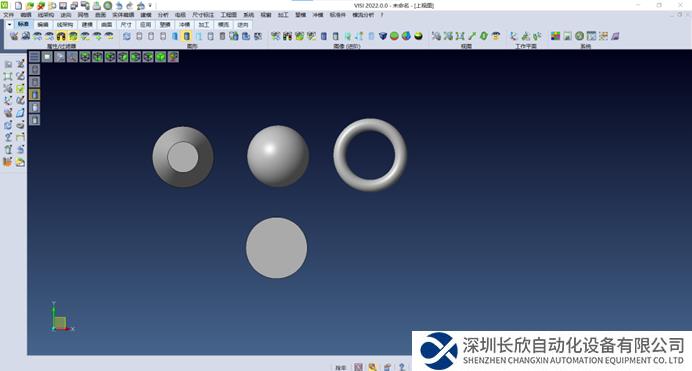The height and width of the screenshot is (371, 692).
Task: Open the 加工 menu in menu bar
Action: pos(283,15)
